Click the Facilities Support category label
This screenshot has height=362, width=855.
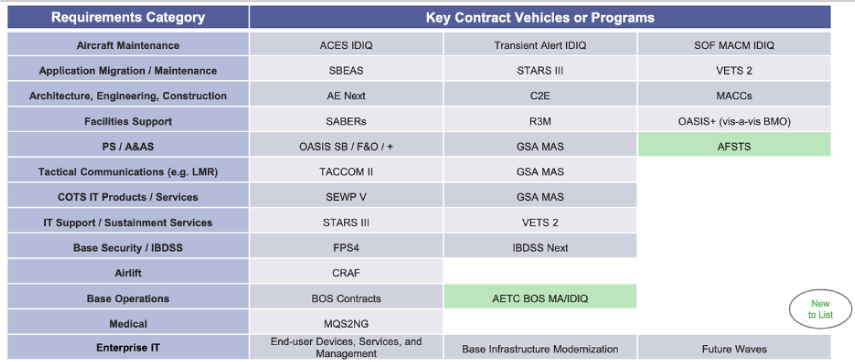[128, 121]
